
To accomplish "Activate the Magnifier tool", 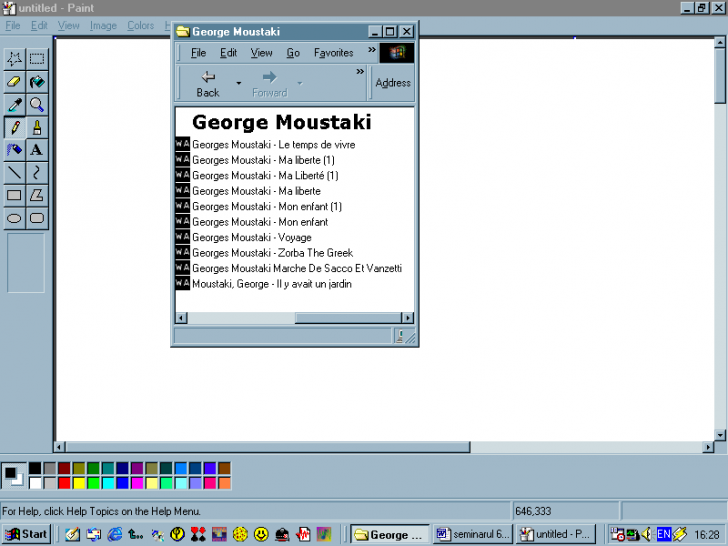I will [37, 104].
